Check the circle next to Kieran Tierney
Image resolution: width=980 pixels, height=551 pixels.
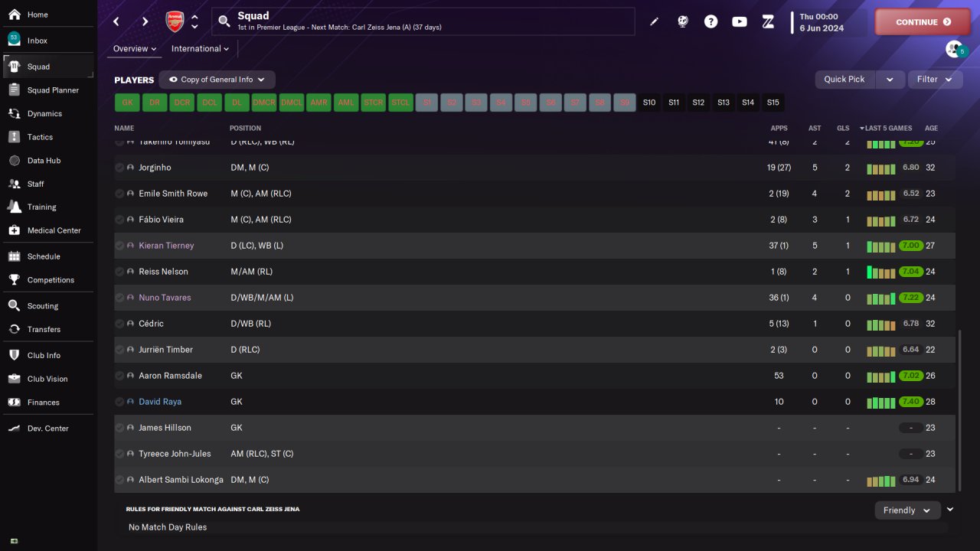tap(119, 246)
